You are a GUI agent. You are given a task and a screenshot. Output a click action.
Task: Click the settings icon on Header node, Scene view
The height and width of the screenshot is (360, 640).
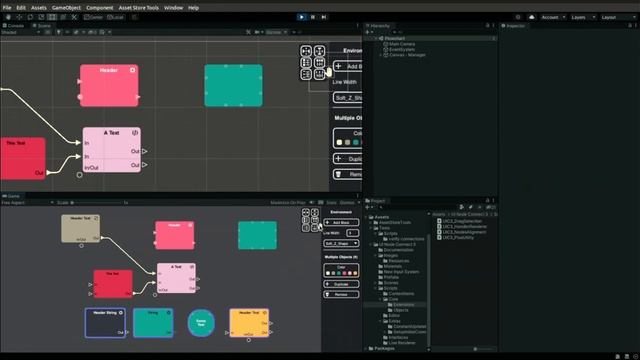(x=133, y=70)
